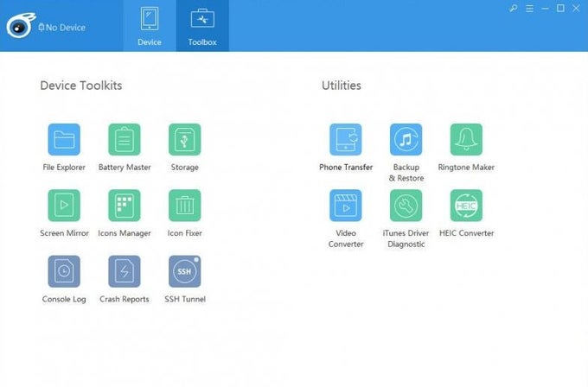Run the Icon Fixer tool
Image resolution: width=588 pixels, height=387 pixels.
184,206
